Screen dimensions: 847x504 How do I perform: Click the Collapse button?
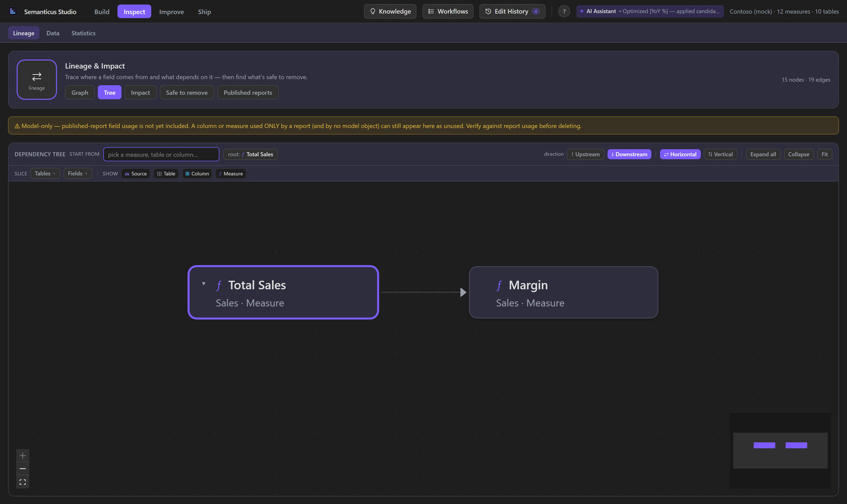click(799, 154)
